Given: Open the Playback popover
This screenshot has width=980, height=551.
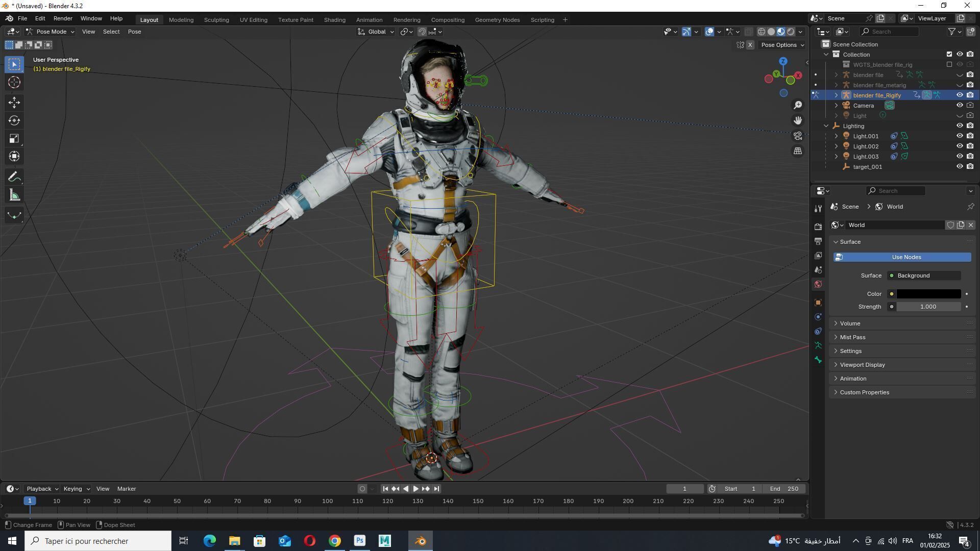Looking at the screenshot, I should click(42, 489).
